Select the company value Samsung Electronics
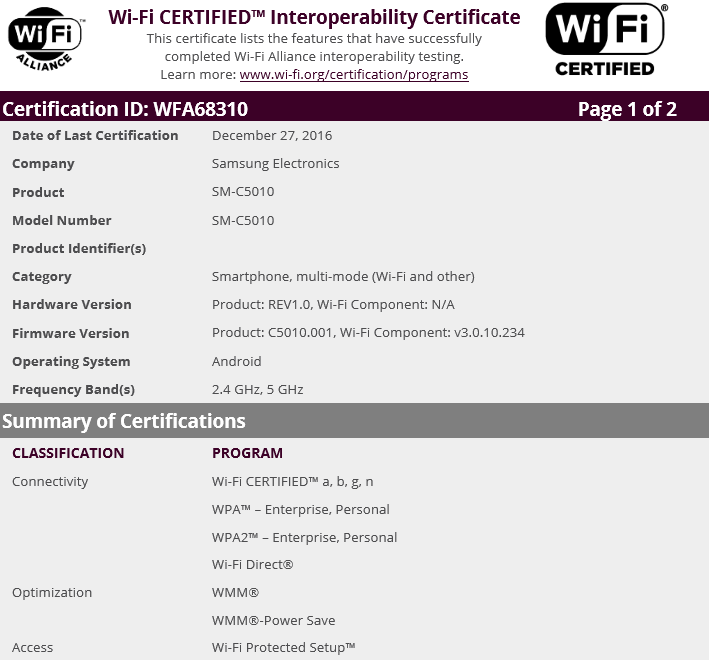 click(x=275, y=164)
